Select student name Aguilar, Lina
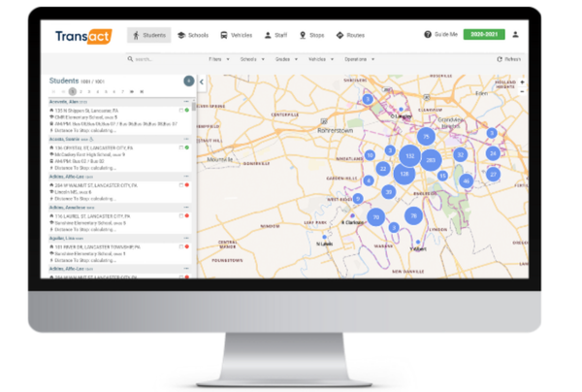Image resolution: width=582 pixels, height=392 pixels. tap(62, 239)
